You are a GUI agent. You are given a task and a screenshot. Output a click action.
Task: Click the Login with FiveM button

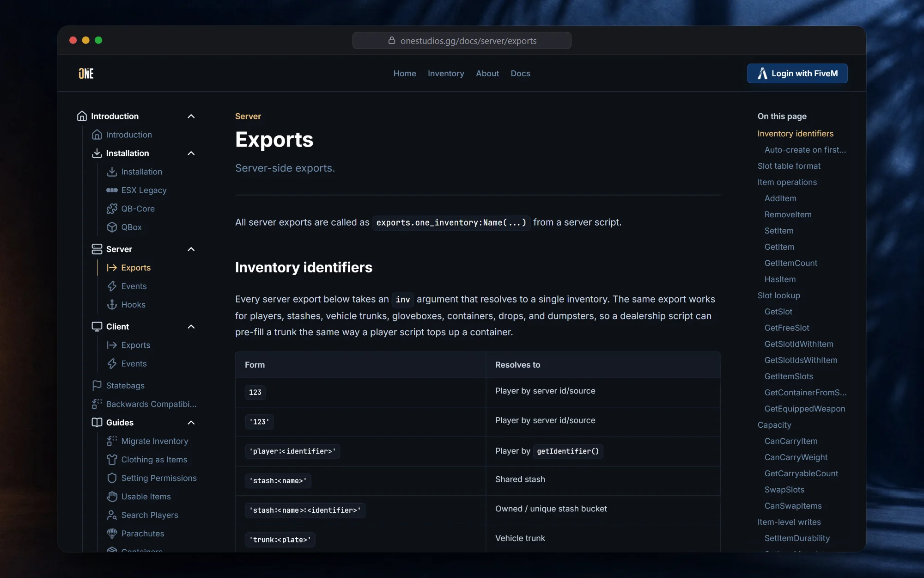coord(797,74)
